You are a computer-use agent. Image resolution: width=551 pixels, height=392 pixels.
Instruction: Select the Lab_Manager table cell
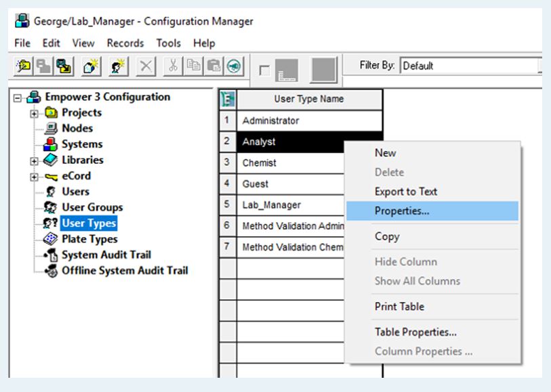291,205
